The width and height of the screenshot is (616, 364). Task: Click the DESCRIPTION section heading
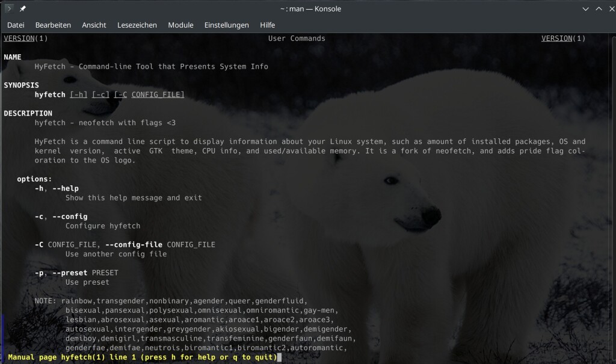click(x=28, y=113)
